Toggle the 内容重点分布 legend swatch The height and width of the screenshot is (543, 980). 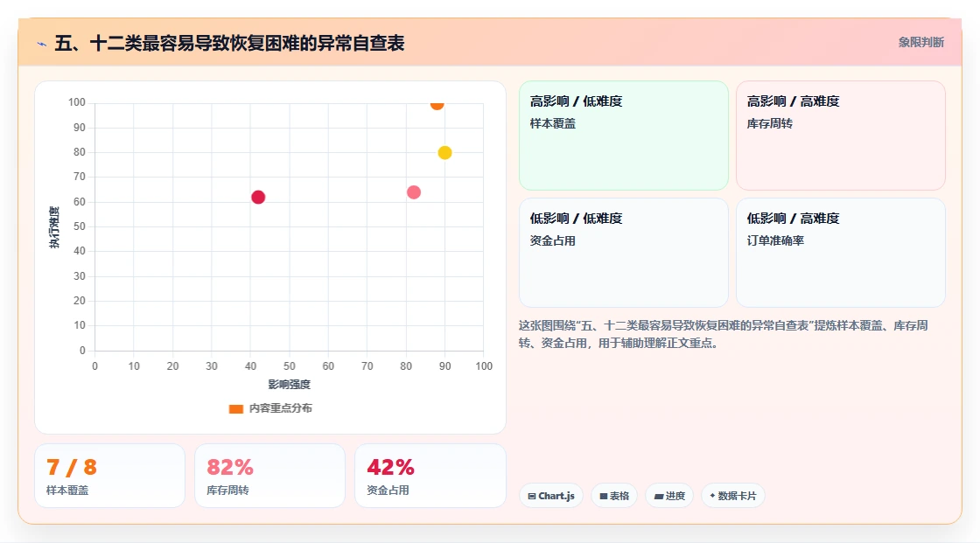coord(235,408)
